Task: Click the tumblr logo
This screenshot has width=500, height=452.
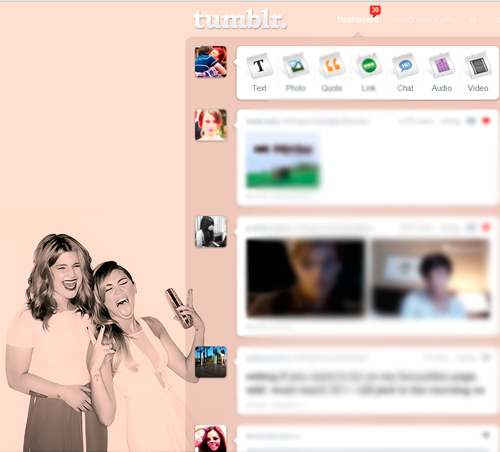Action: [240, 19]
